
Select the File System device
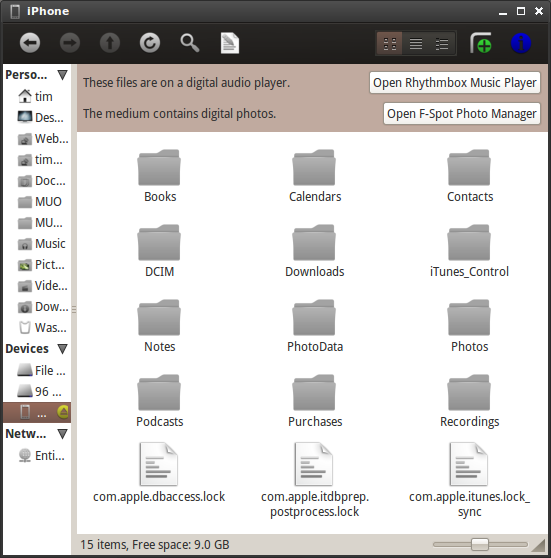point(37,370)
